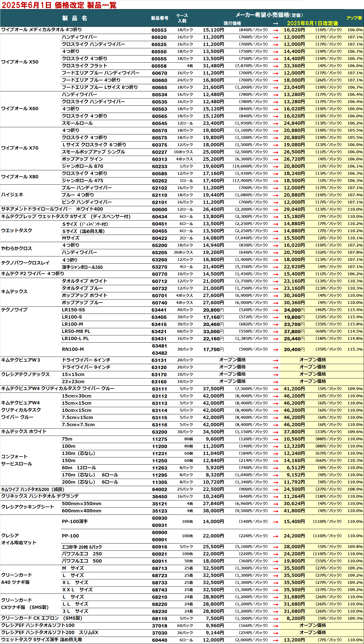Image resolution: width=364 pixels, height=644 pixels.
Task: Click revised オープン価格 cell for product 63160
Action: tap(312, 381)
